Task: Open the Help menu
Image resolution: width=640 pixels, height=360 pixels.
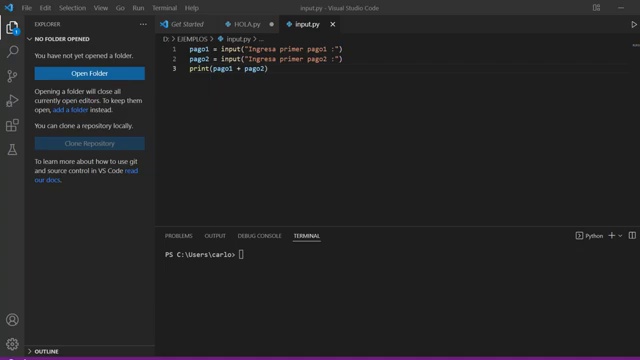Action: 191,8
